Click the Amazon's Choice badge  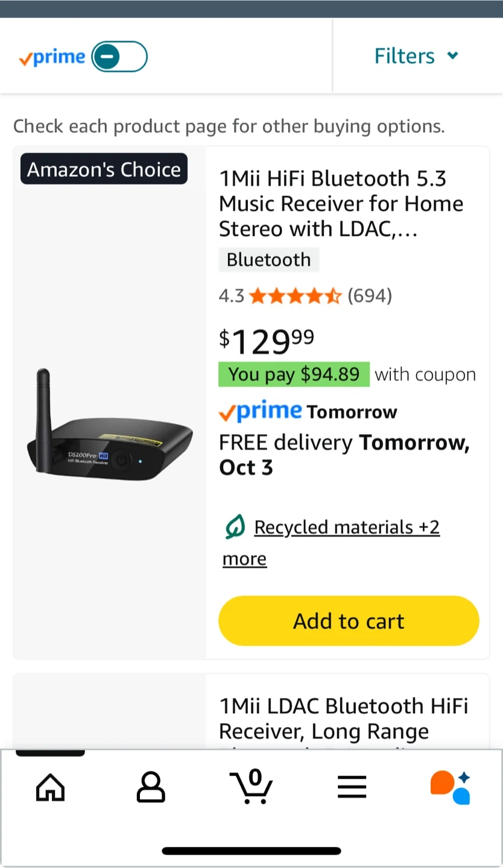(x=104, y=169)
